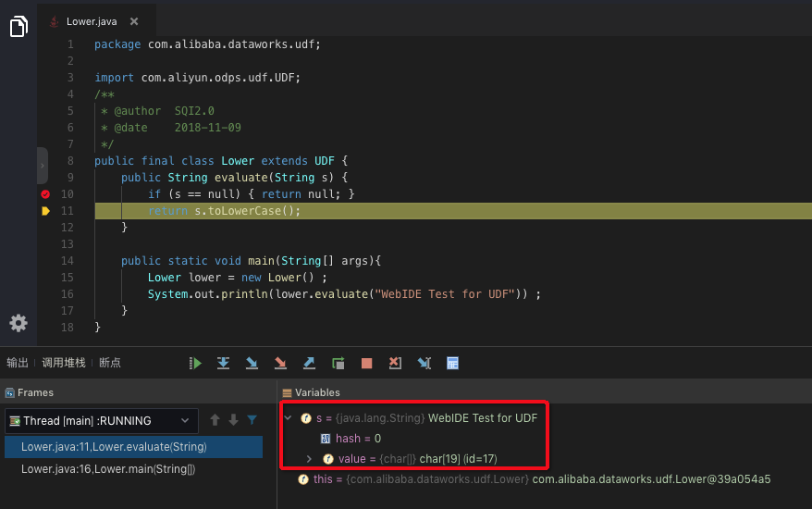
Task: Open the settings gear icon
Action: 18,323
